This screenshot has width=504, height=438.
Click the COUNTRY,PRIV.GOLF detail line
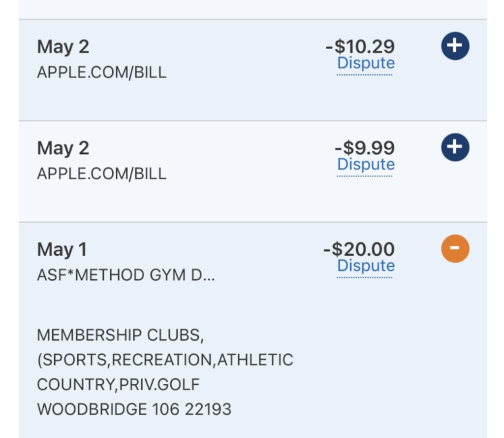[118, 385]
